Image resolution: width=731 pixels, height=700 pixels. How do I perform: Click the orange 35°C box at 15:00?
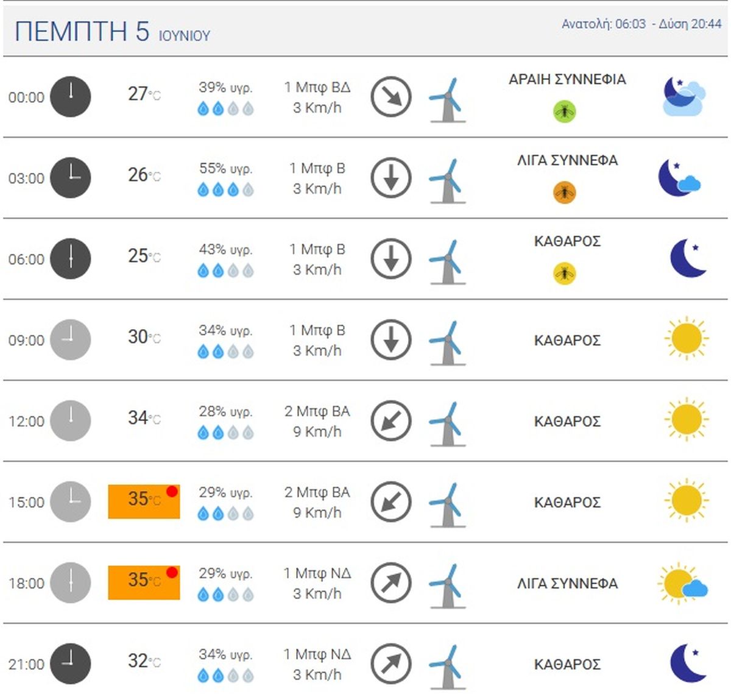(144, 501)
